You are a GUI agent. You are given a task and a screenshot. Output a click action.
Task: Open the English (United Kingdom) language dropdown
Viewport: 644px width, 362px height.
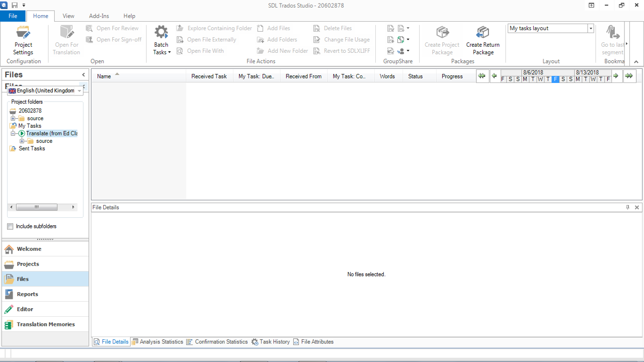pyautogui.click(x=79, y=90)
